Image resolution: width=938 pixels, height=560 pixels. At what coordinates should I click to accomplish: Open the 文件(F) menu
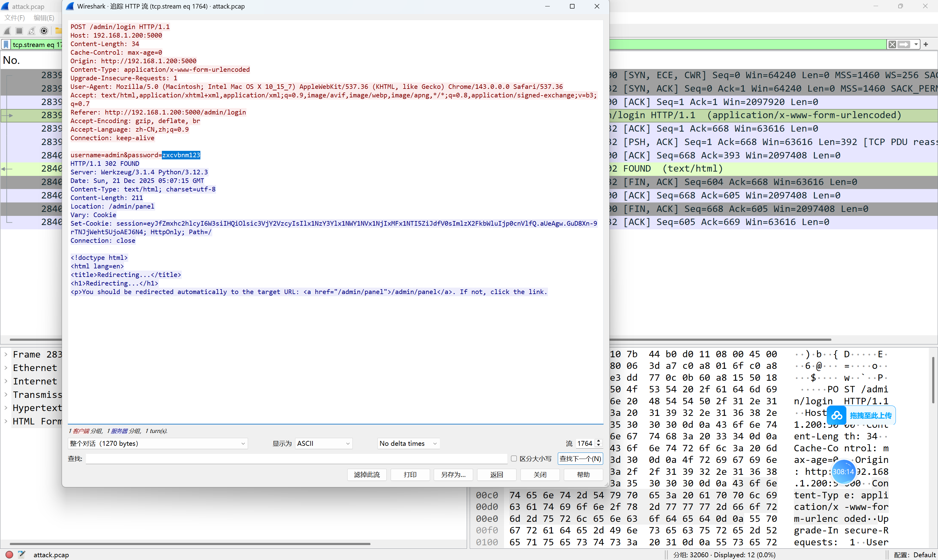coord(14,18)
